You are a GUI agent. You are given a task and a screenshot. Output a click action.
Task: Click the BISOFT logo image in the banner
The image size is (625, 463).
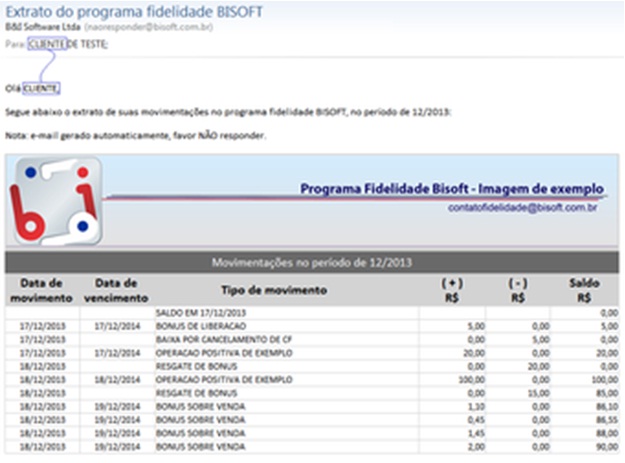55,201
